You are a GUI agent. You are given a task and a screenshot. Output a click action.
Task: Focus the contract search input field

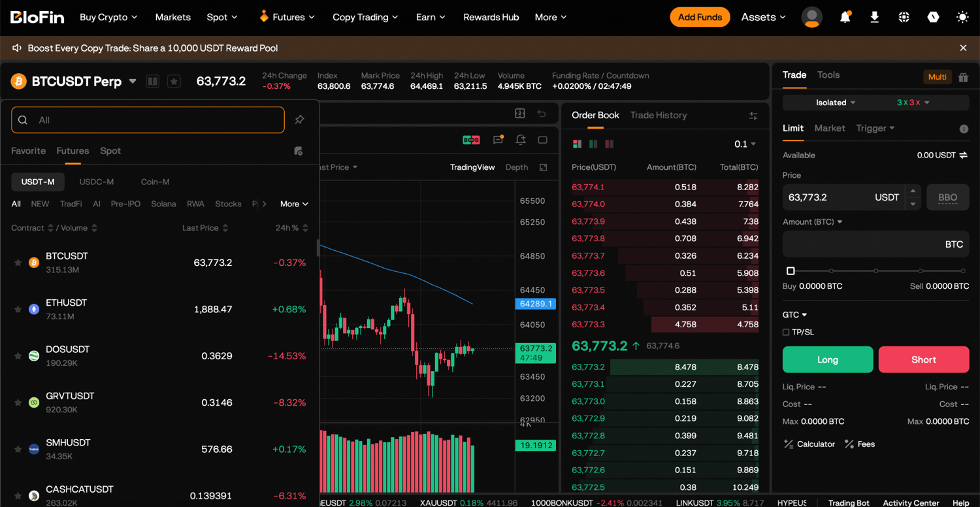tap(148, 120)
